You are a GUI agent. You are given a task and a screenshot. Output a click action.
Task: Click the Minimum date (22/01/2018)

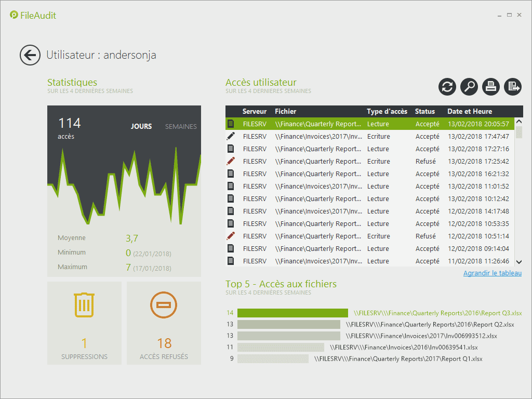pyautogui.click(x=152, y=254)
